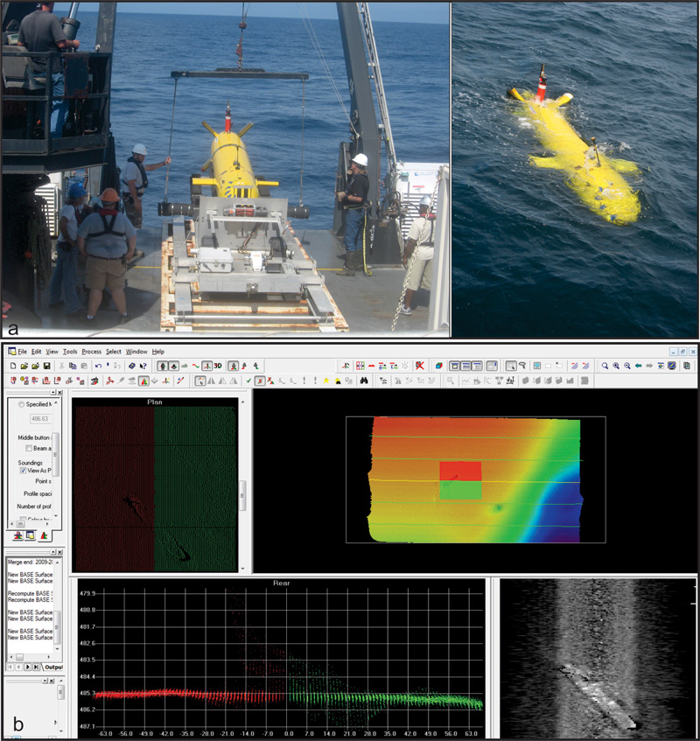
Task: Open the Process menu
Action: pos(91,351)
